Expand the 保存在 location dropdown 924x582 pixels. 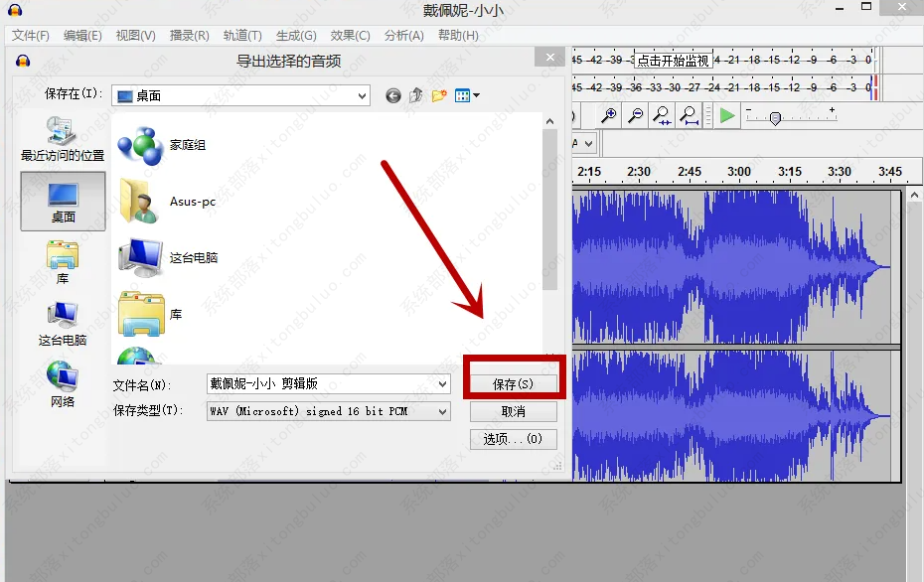(362, 96)
